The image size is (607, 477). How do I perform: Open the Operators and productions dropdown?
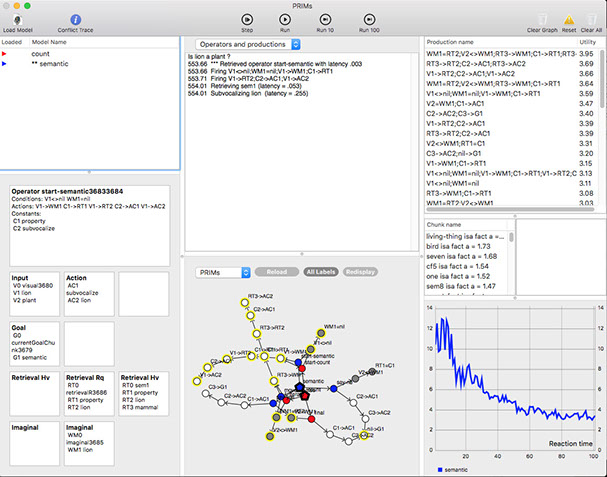click(248, 45)
